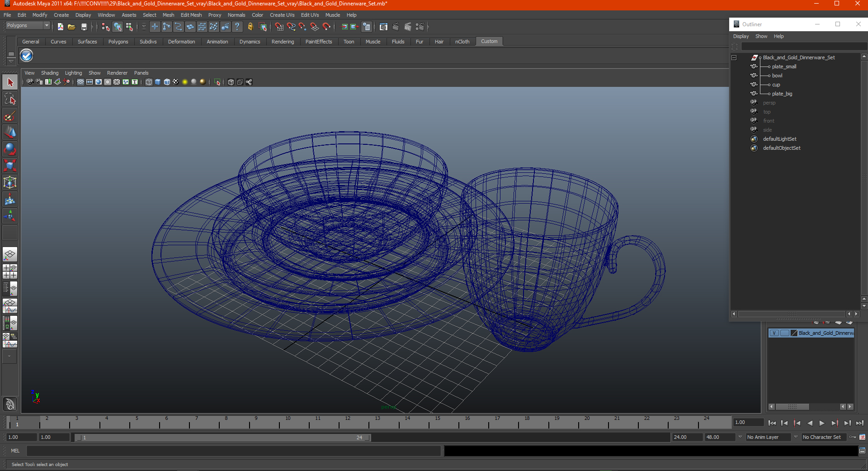Activate the Move tool cone icon
Screen dimensions: 868x471
pyautogui.click(x=10, y=133)
